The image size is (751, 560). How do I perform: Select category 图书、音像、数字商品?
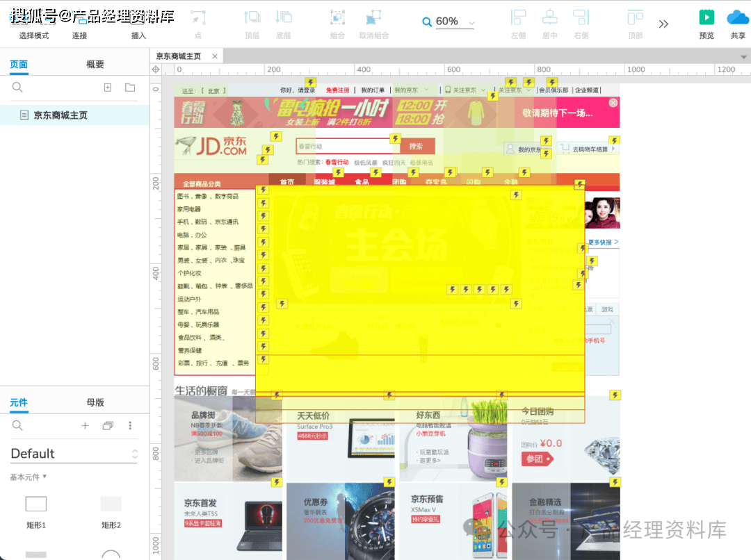pos(207,196)
